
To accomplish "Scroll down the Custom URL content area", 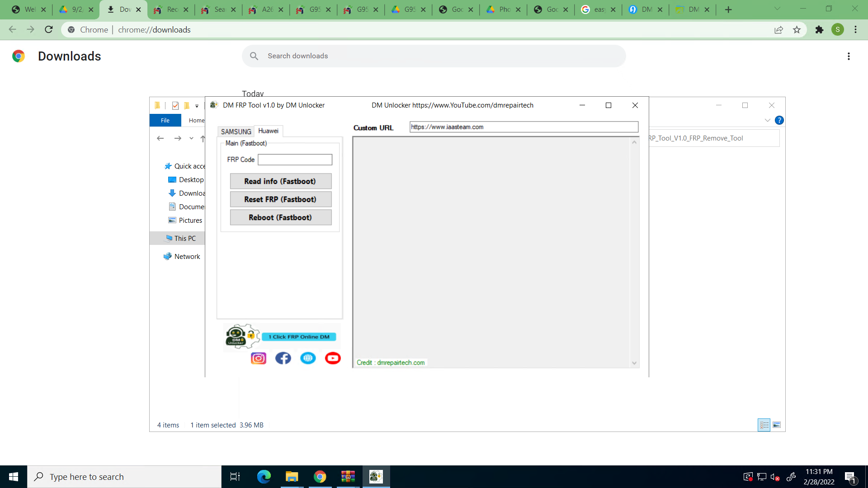I will (x=634, y=363).
